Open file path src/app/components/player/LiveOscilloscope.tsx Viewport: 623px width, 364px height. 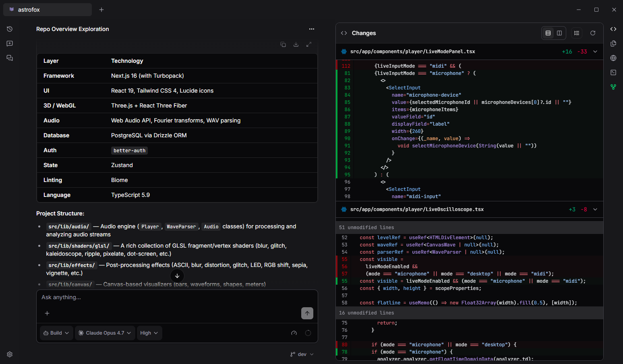417,209
